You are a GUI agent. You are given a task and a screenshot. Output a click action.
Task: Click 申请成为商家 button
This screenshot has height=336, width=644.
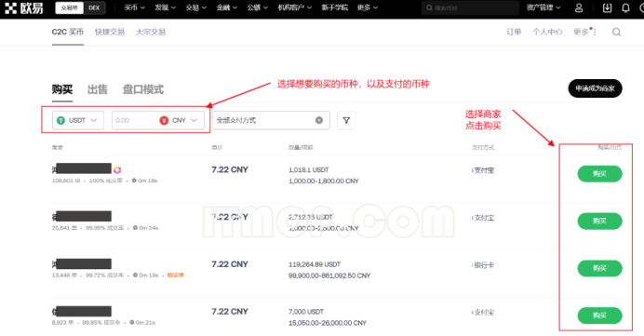[595, 88]
